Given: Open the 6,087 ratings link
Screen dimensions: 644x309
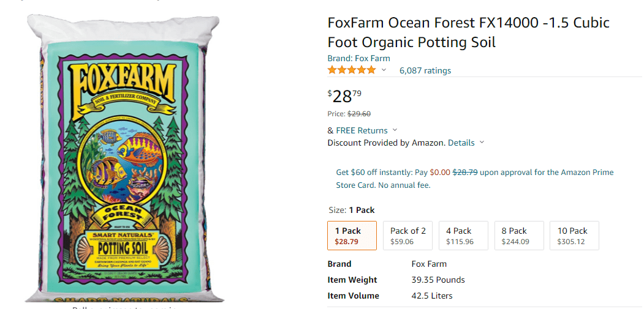Looking at the screenshot, I should point(425,70).
